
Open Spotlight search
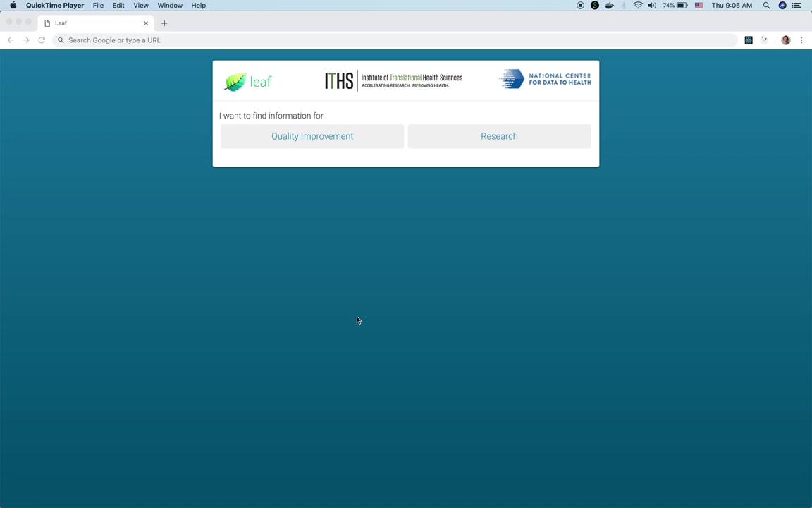pyautogui.click(x=766, y=5)
